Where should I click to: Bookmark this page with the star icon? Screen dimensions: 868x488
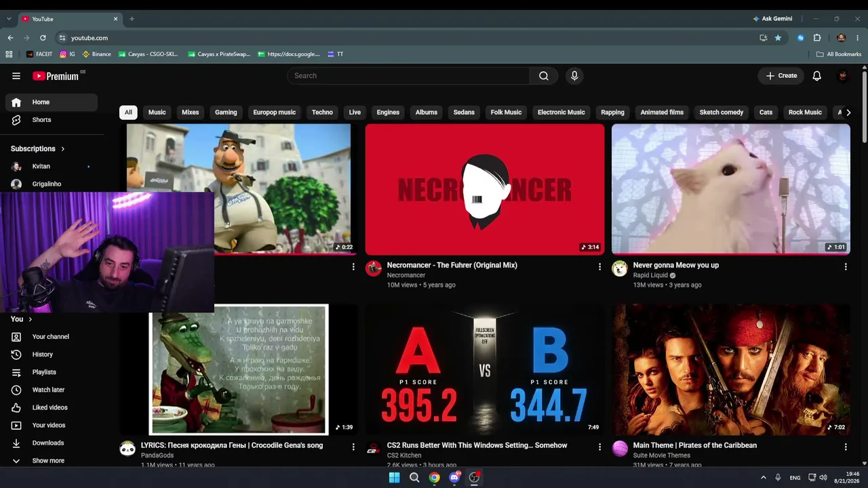778,38
